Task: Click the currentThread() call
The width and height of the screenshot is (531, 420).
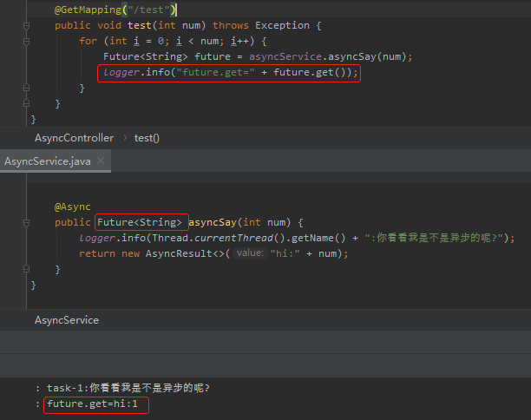Action: coord(239,238)
